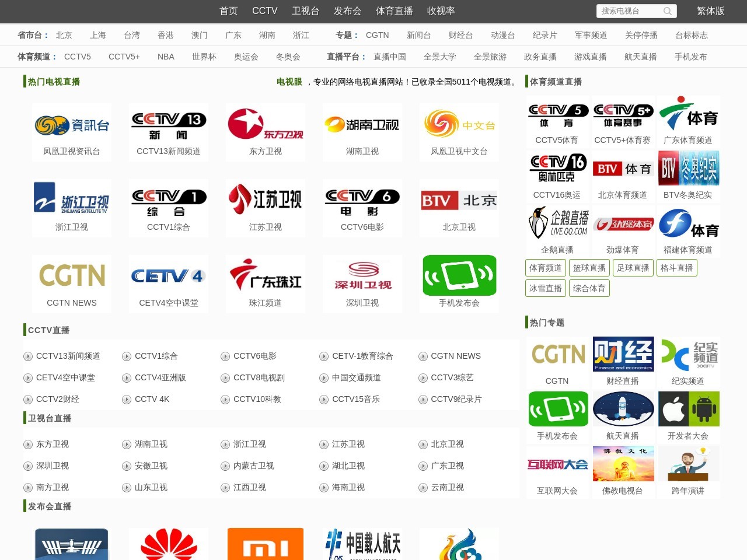This screenshot has height=560, width=747.
Task: Focus the 搜索电视台 search field
Action: pos(629,11)
